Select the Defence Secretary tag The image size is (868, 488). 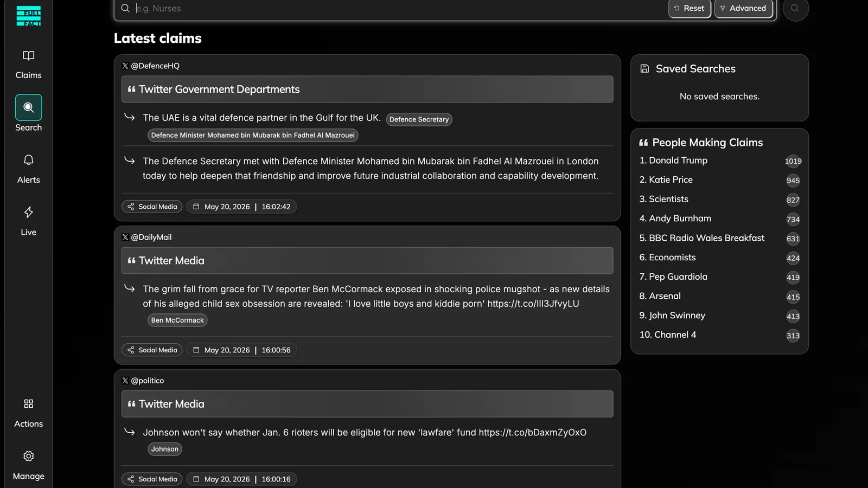pos(419,119)
